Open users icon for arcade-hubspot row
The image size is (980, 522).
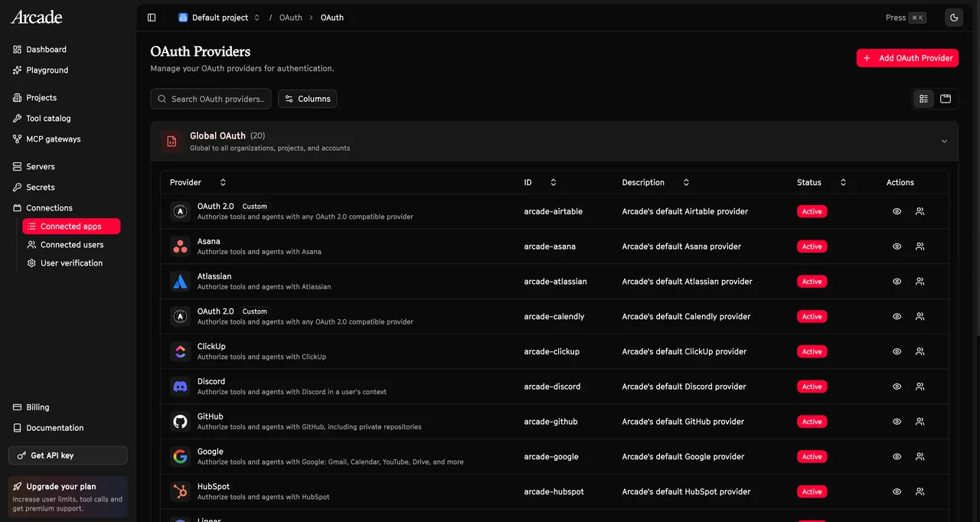click(x=920, y=492)
